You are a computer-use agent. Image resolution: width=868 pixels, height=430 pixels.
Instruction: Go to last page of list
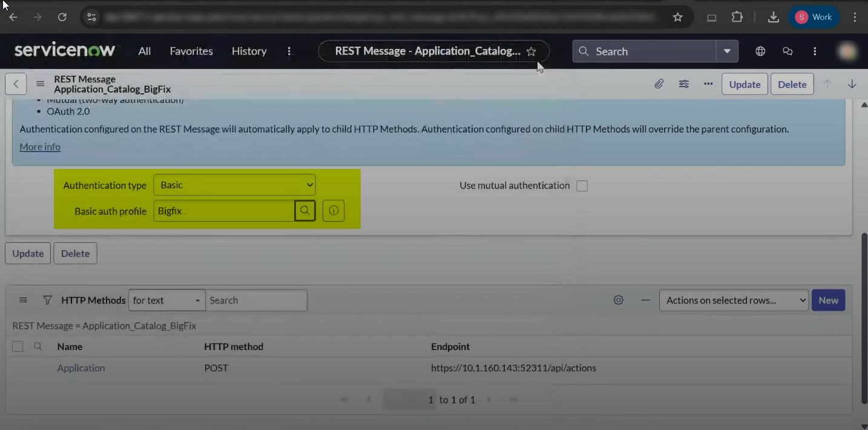pyautogui.click(x=513, y=400)
